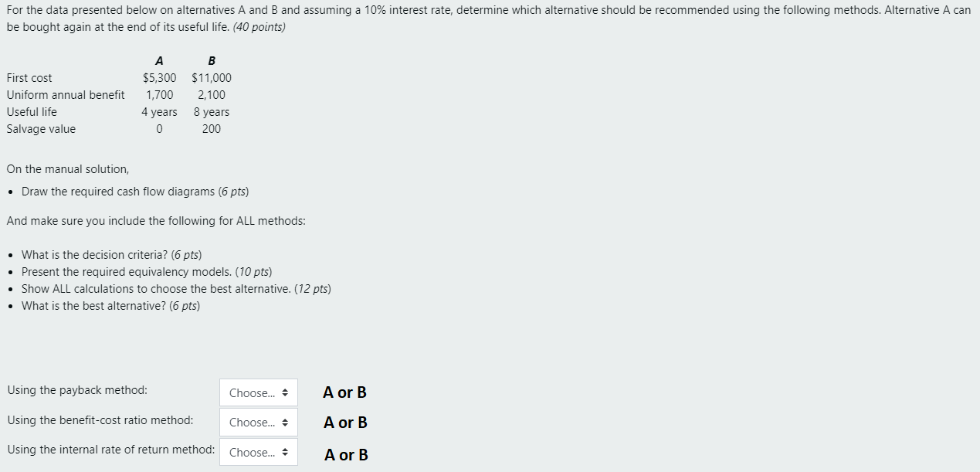The height and width of the screenshot is (472, 980).
Task: Click the 'A or B' beside benefit-cost ratio
Action: (344, 422)
